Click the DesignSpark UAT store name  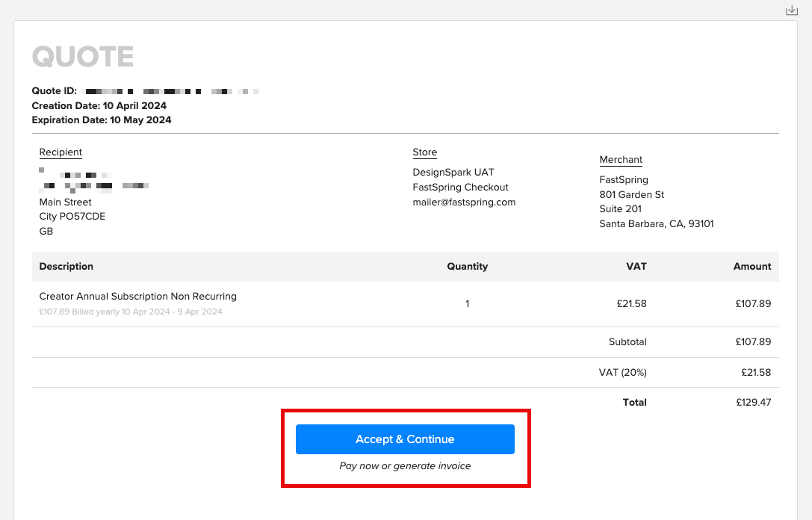(x=453, y=173)
